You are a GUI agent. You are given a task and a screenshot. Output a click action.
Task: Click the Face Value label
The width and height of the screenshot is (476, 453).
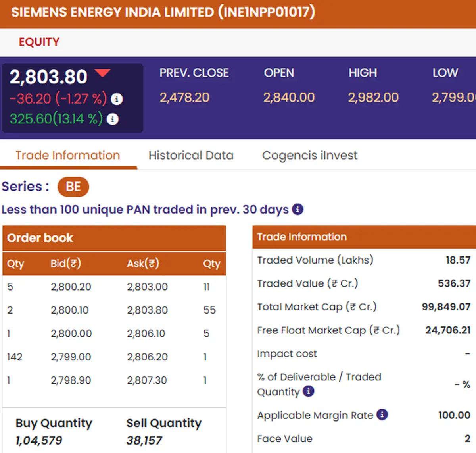pos(285,439)
